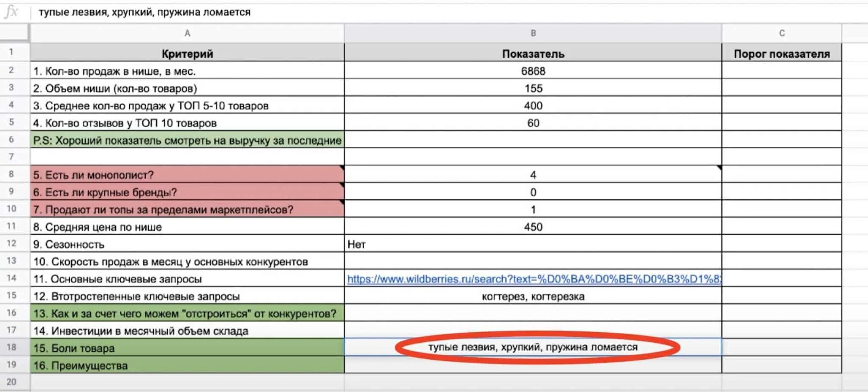Select cell with value 155
868x392 pixels.
click(x=533, y=88)
